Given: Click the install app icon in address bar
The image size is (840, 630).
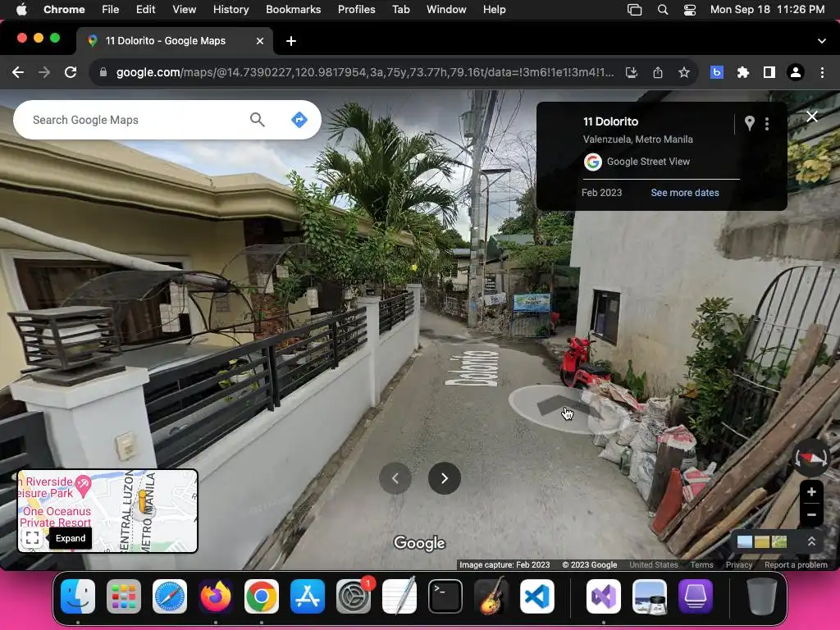Looking at the screenshot, I should click(x=632, y=72).
